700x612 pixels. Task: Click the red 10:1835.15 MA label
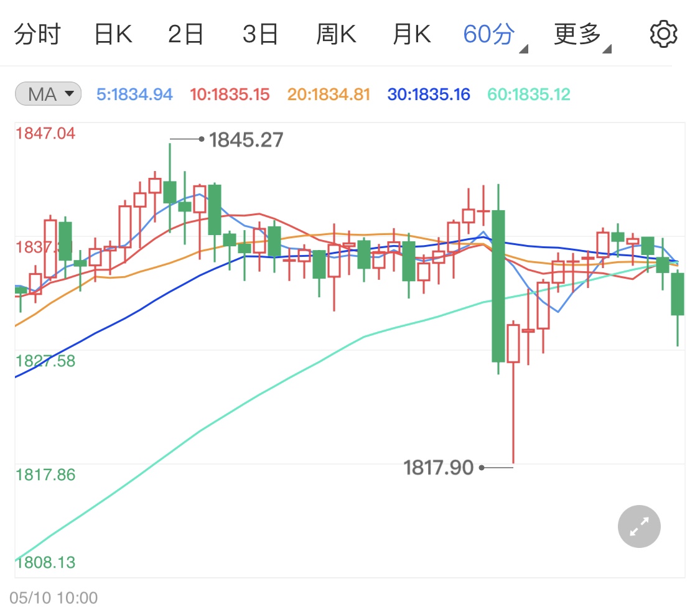229,93
